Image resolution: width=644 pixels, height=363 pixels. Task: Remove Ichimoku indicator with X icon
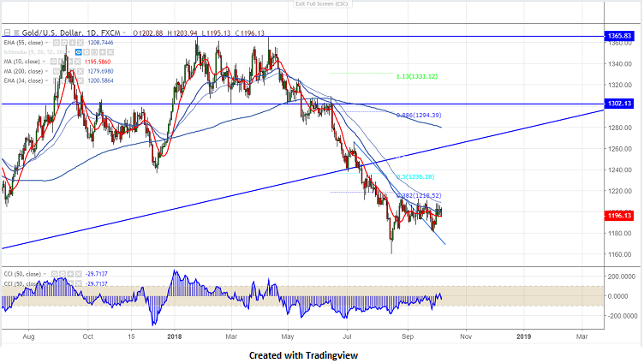(x=110, y=52)
